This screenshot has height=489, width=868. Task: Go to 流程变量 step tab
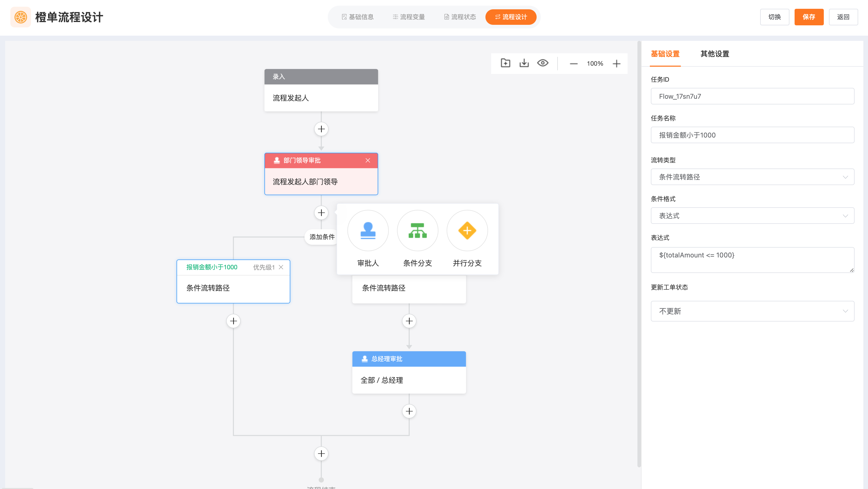point(408,17)
